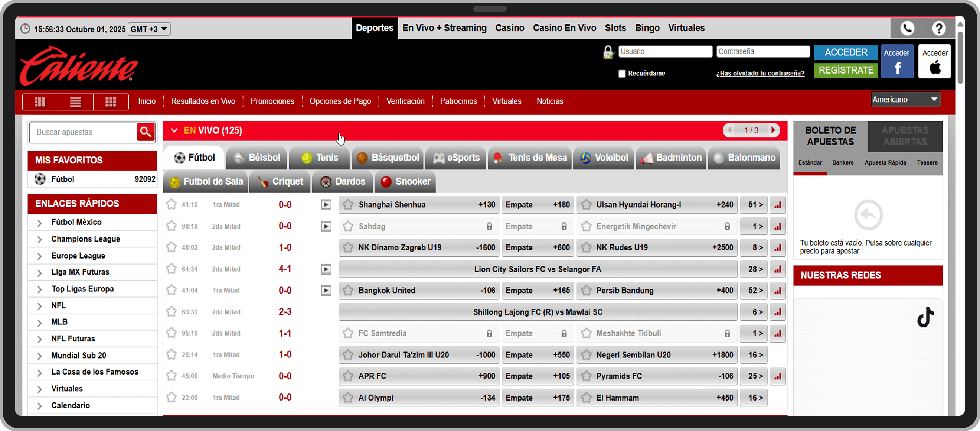Sign in with the Facebook icon

897,62
